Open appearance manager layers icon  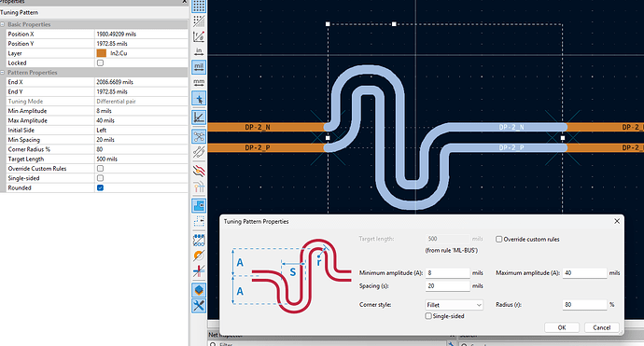click(x=199, y=290)
